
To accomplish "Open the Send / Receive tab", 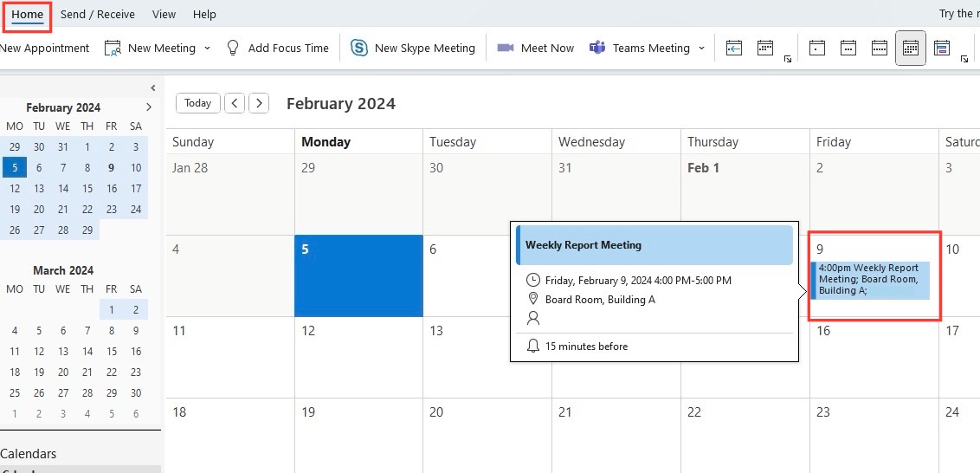I will click(98, 14).
